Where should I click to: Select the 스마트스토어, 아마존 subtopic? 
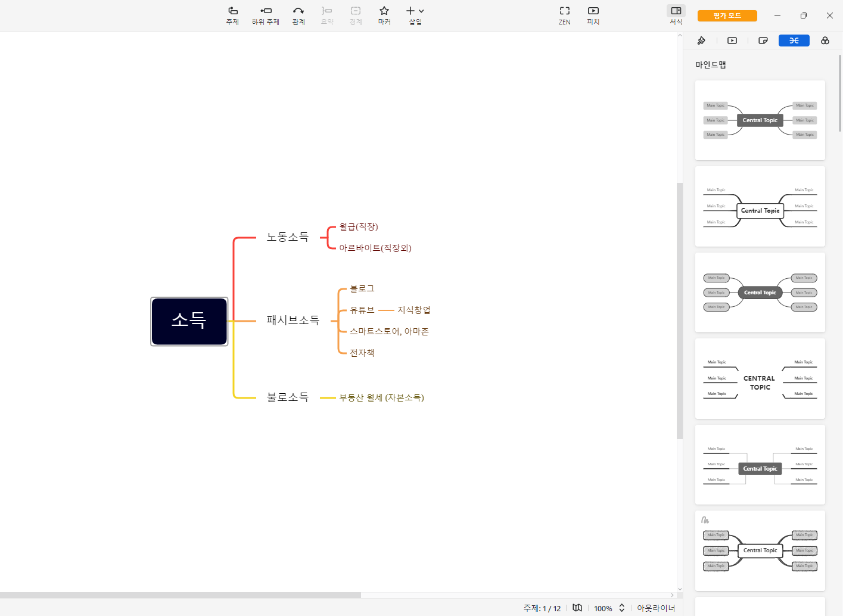click(x=389, y=332)
